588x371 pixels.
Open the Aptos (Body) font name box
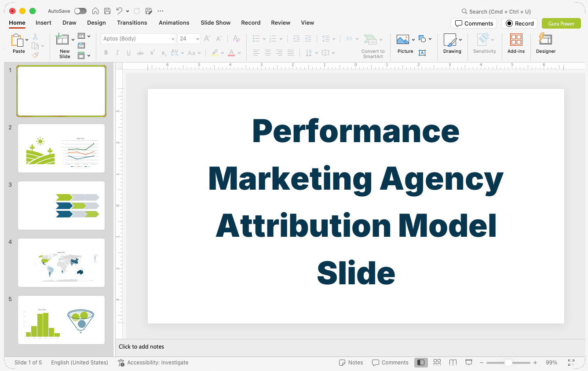click(139, 39)
